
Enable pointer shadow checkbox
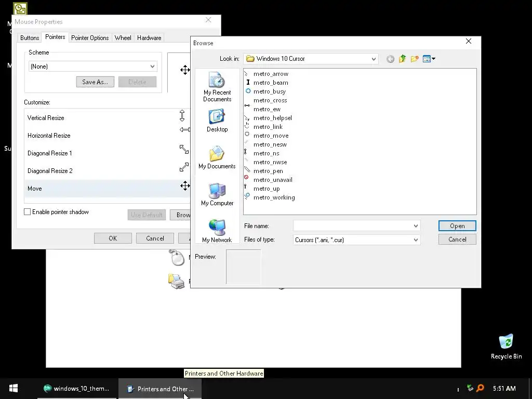[x=28, y=212]
